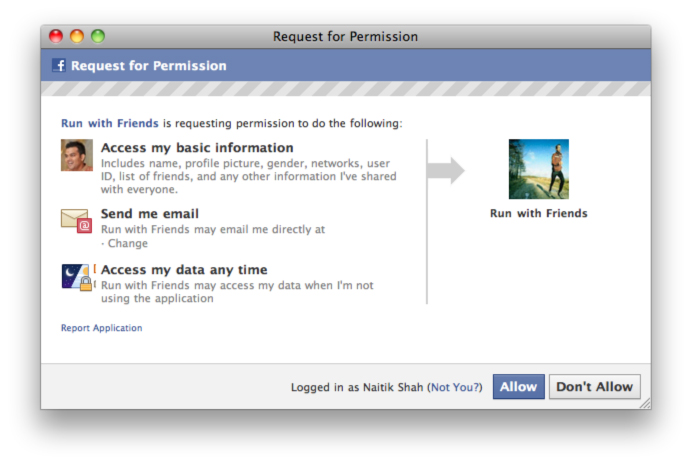
Task: Minimize the window using the yellow button
Action: tap(77, 37)
